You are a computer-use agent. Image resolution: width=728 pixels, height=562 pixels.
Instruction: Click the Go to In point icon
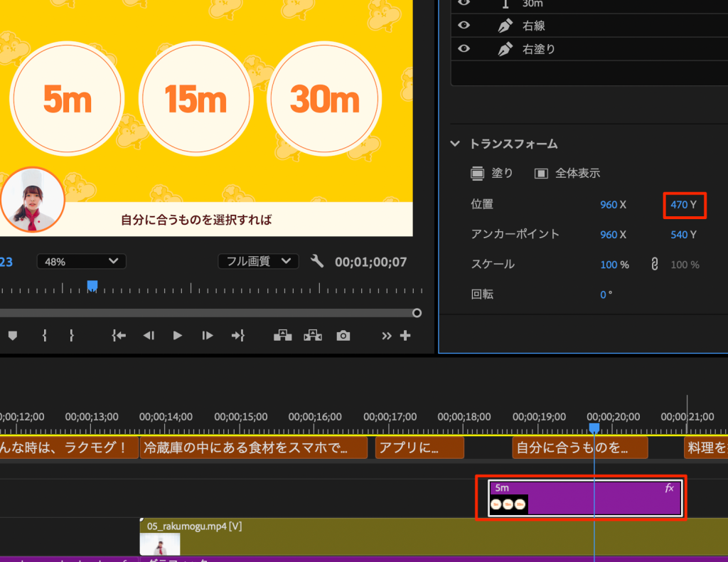(x=119, y=335)
